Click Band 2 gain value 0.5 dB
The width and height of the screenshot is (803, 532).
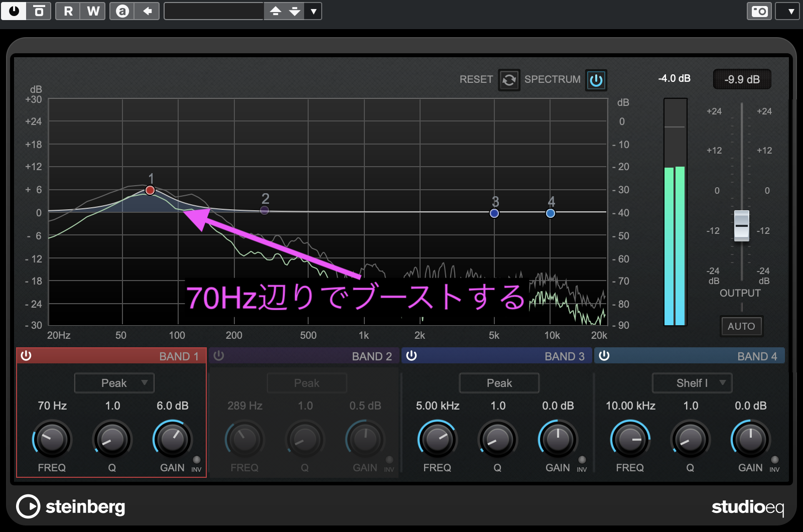point(365,406)
